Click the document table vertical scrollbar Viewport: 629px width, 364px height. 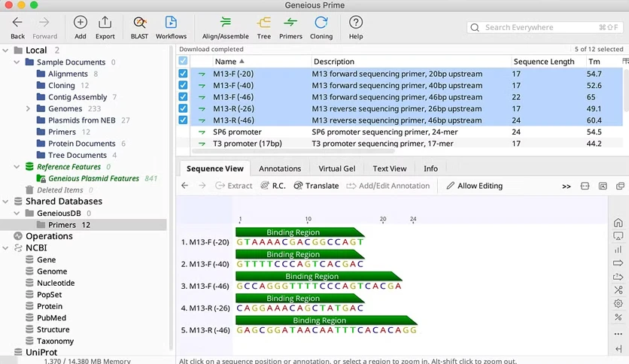626,90
